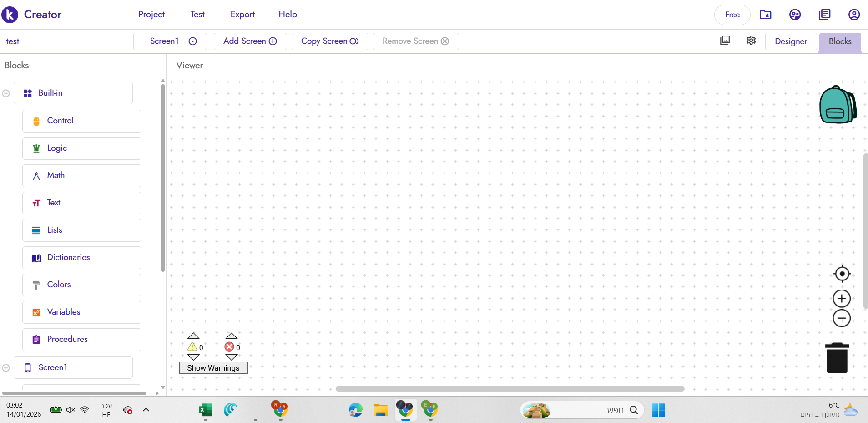868x423 pixels.
Task: Click the Add Screen button
Action: click(x=250, y=41)
